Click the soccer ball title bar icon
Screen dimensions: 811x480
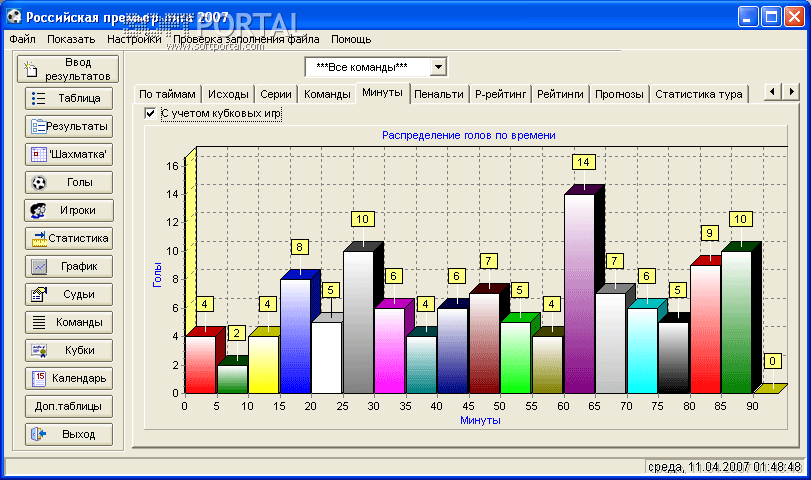(x=14, y=17)
